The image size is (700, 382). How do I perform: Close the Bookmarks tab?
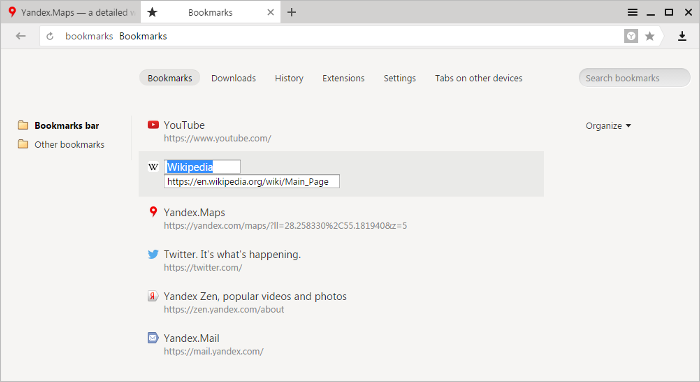271,12
